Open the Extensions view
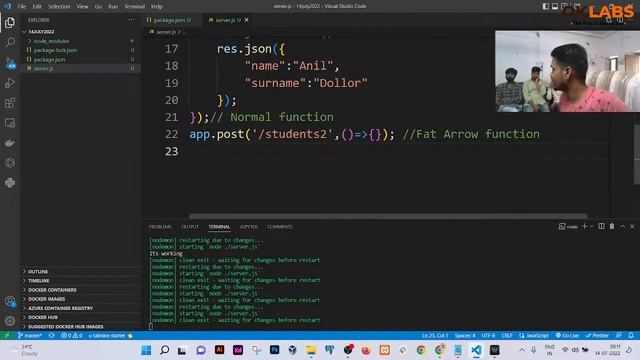The image size is (640, 360). pyautogui.click(x=10, y=102)
